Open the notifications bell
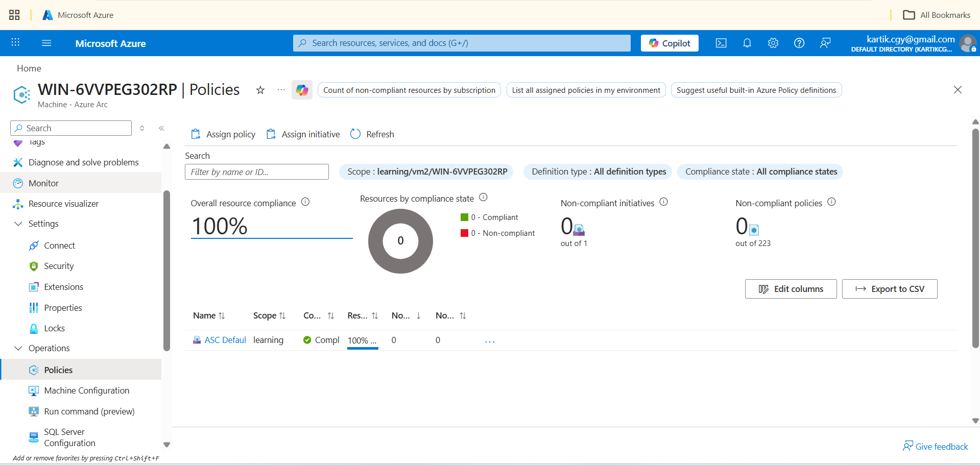The width and height of the screenshot is (980, 465). (747, 43)
